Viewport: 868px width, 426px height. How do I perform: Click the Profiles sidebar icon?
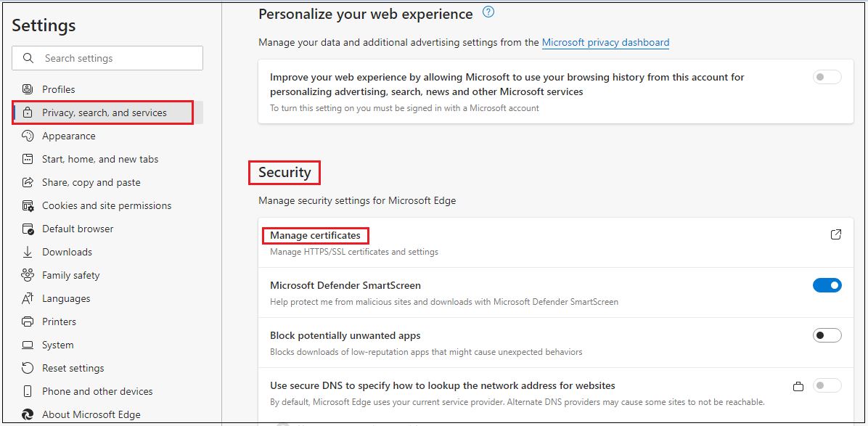28,89
